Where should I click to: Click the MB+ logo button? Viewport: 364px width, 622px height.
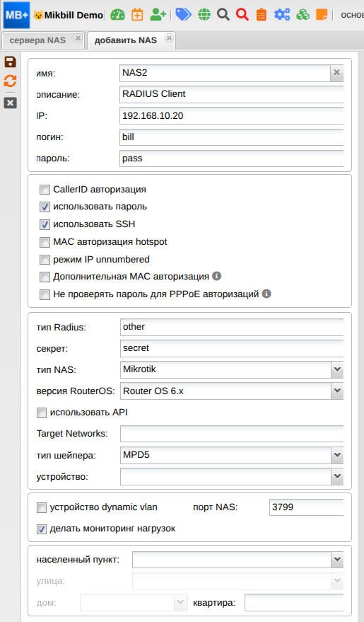click(17, 15)
